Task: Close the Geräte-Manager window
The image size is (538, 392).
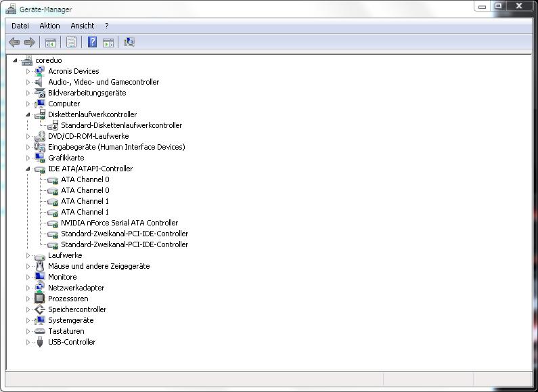Action: coord(519,6)
